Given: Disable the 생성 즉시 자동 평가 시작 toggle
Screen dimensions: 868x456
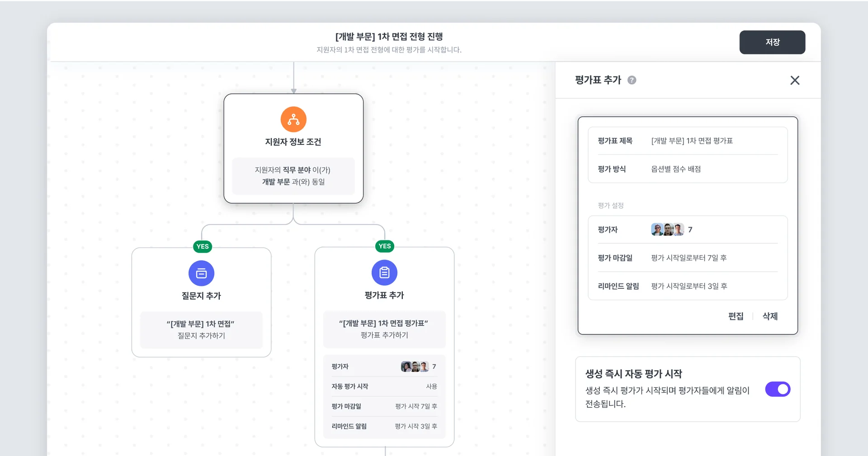Looking at the screenshot, I should 778,389.
